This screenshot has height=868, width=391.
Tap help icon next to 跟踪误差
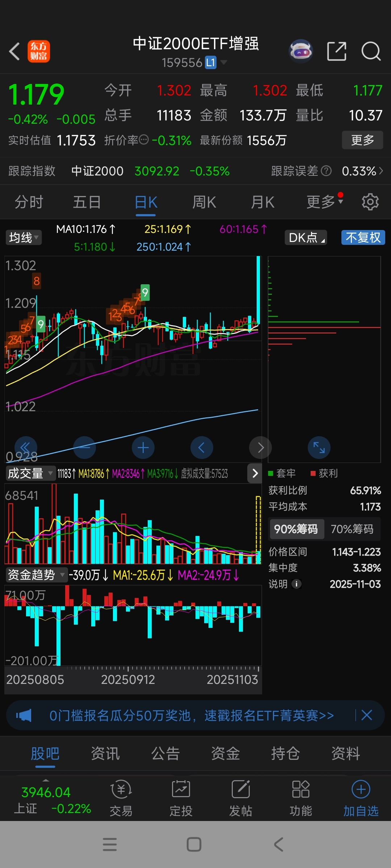coord(326,171)
